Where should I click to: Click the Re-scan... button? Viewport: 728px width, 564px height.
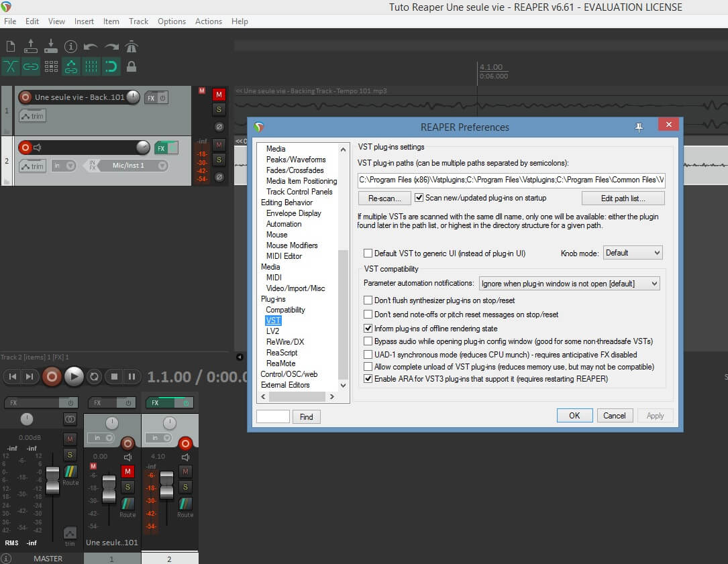pos(384,199)
